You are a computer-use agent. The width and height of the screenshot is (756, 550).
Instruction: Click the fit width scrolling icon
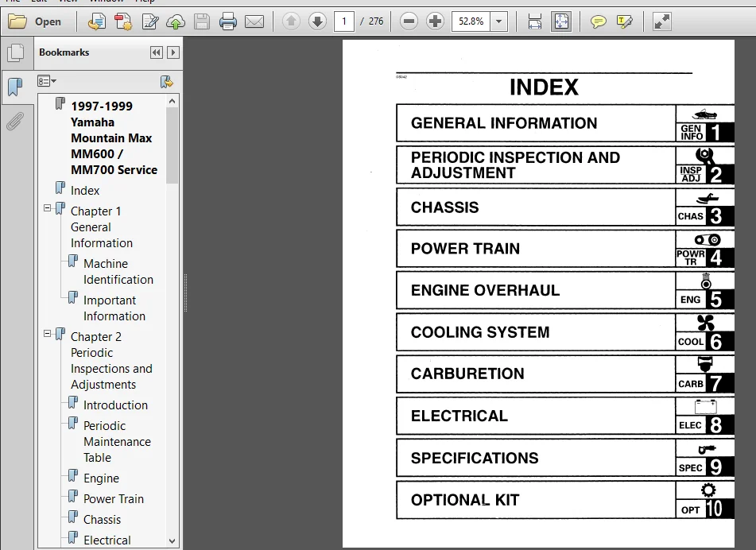pos(535,21)
